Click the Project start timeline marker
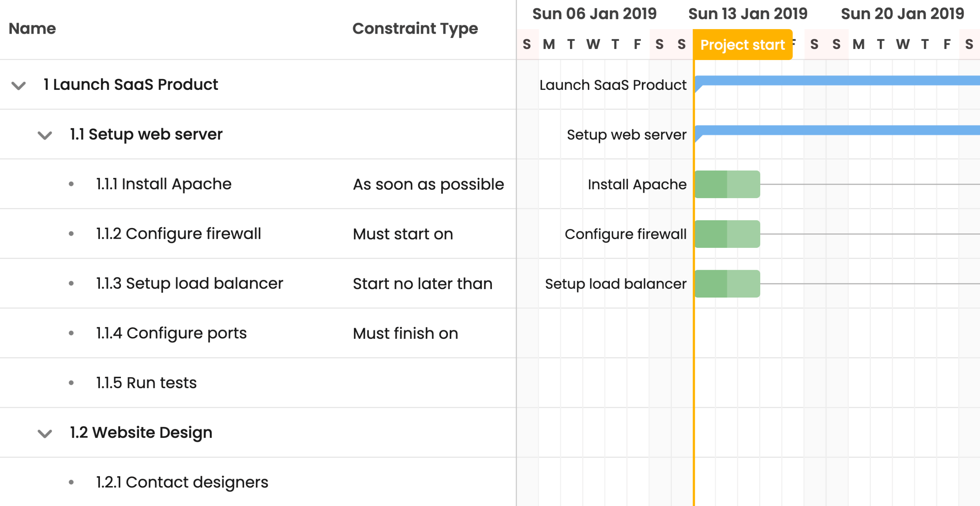This screenshot has height=506, width=980. point(742,45)
